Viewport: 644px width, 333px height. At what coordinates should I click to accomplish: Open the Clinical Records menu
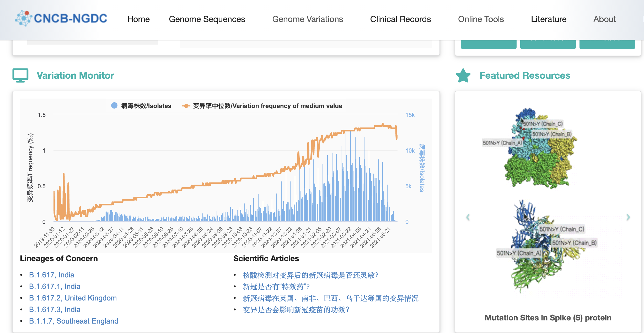pyautogui.click(x=400, y=19)
